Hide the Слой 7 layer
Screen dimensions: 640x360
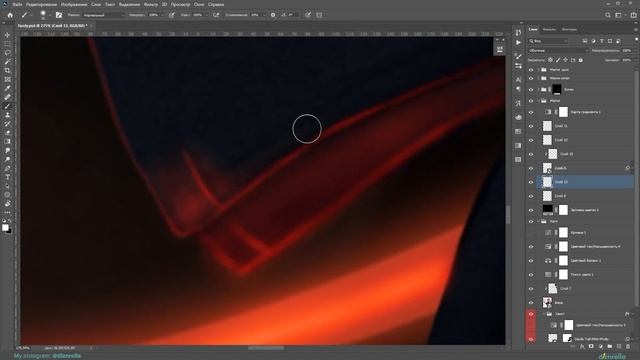point(531,289)
